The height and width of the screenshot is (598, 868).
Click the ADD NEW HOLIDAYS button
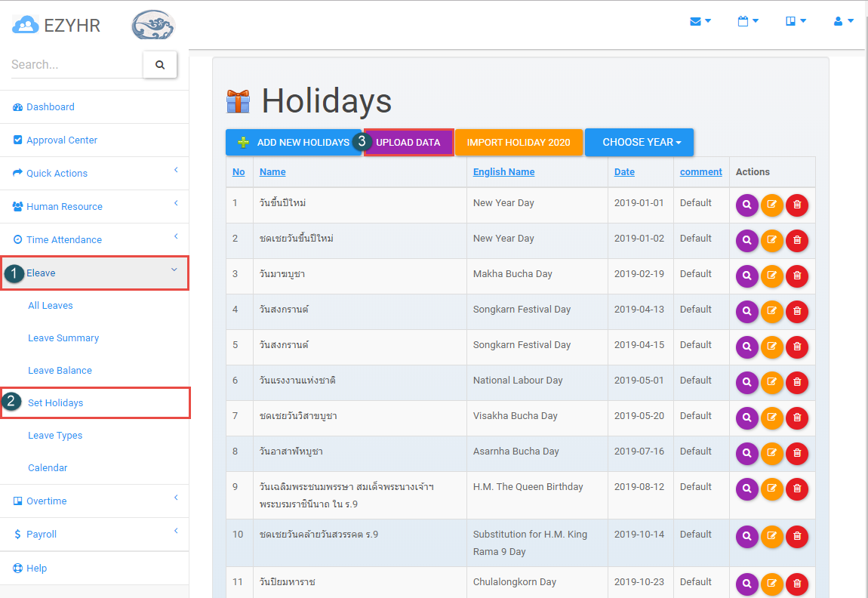click(294, 142)
